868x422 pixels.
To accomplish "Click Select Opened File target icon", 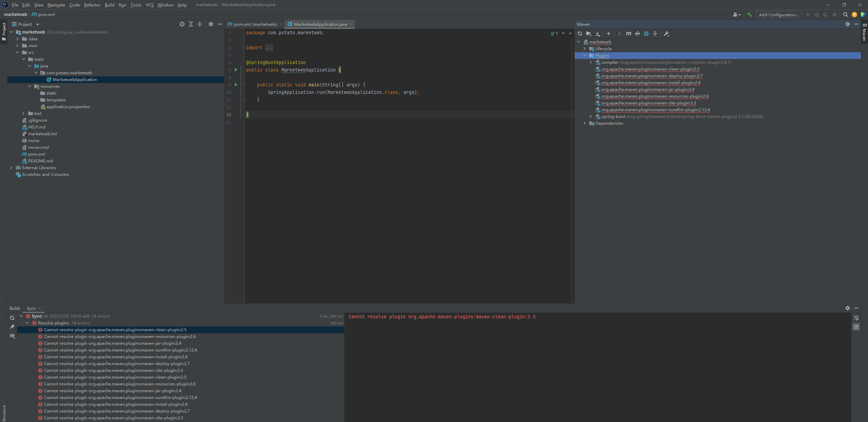I will point(182,24).
